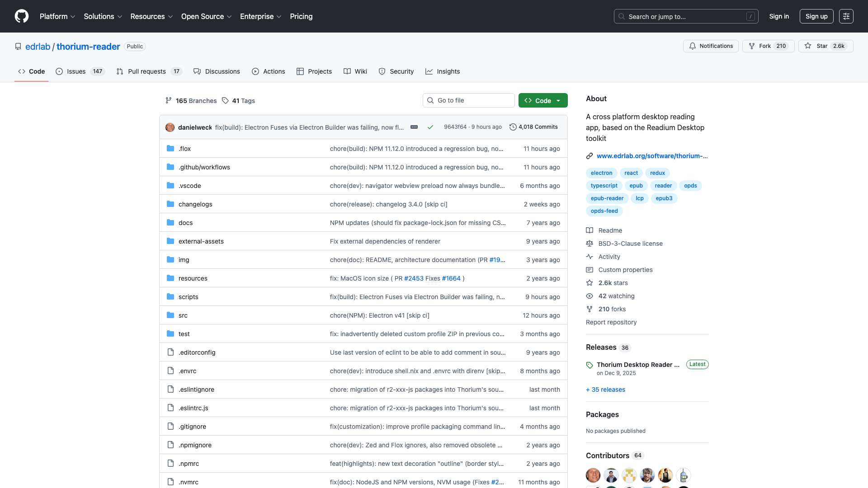This screenshot has height=488, width=868.
Task: Click the Sign up button
Action: tap(816, 16)
